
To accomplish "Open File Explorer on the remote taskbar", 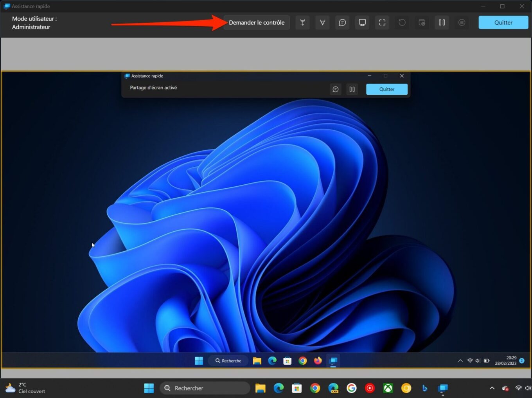I will [257, 361].
